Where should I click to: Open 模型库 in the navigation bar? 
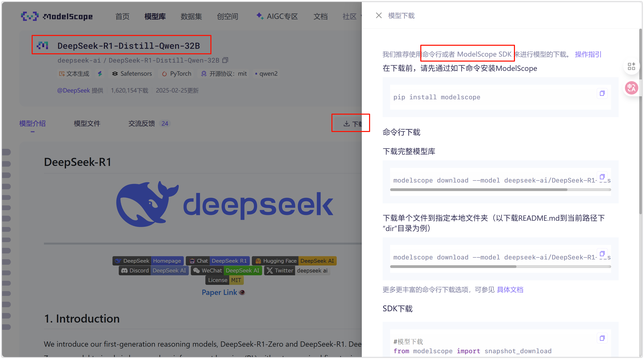coord(155,17)
